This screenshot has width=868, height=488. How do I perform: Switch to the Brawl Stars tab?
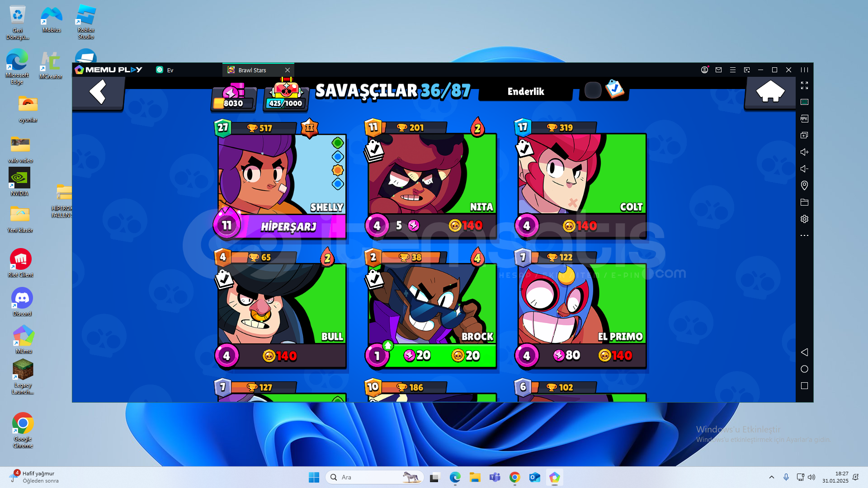point(252,70)
